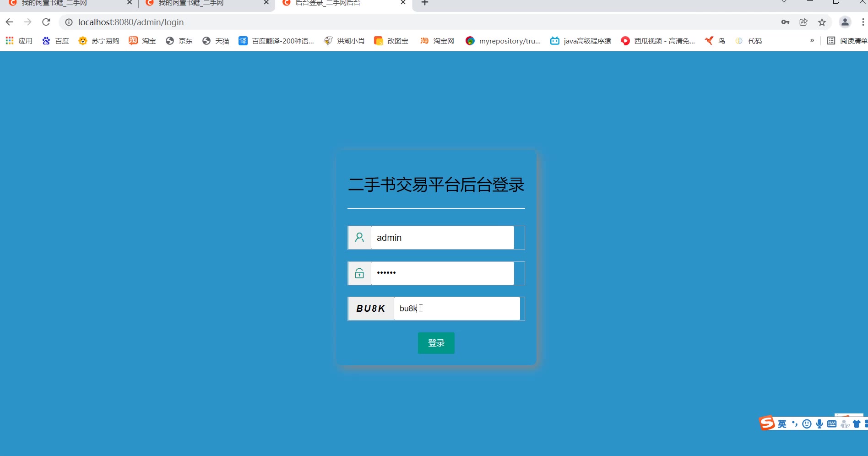868x456 pixels.
Task: Open the java高级程序猿 bookmark
Action: click(x=581, y=41)
